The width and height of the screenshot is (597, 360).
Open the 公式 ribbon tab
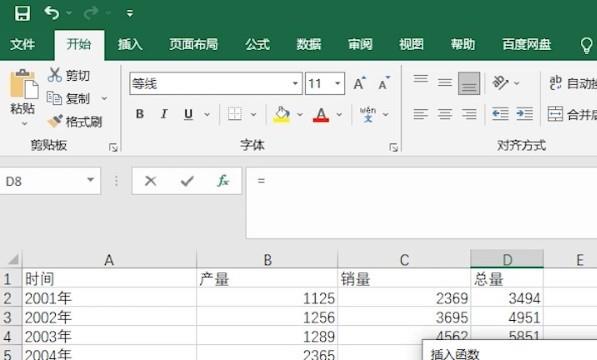(x=257, y=45)
